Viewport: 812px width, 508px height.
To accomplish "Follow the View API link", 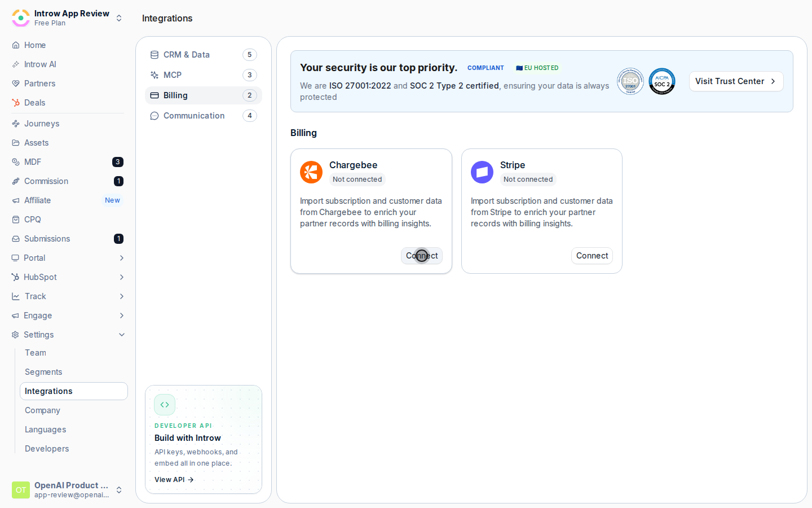I will pyautogui.click(x=174, y=480).
